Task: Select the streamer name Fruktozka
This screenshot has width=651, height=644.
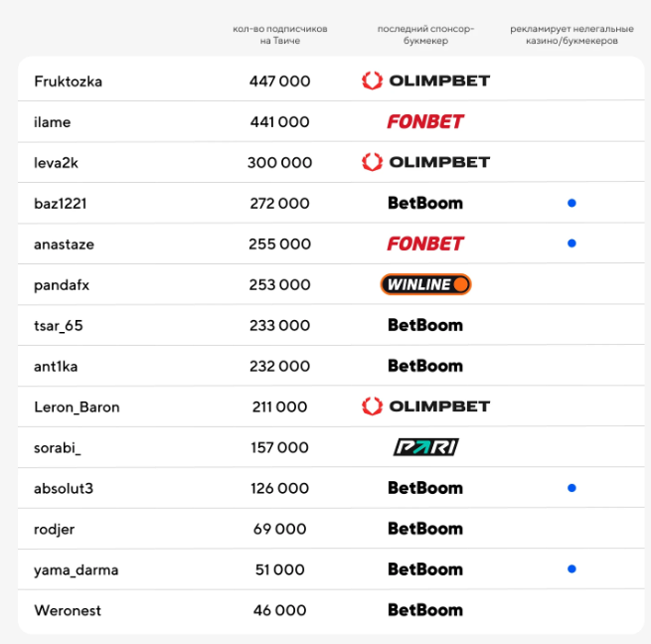Action: coord(68,81)
